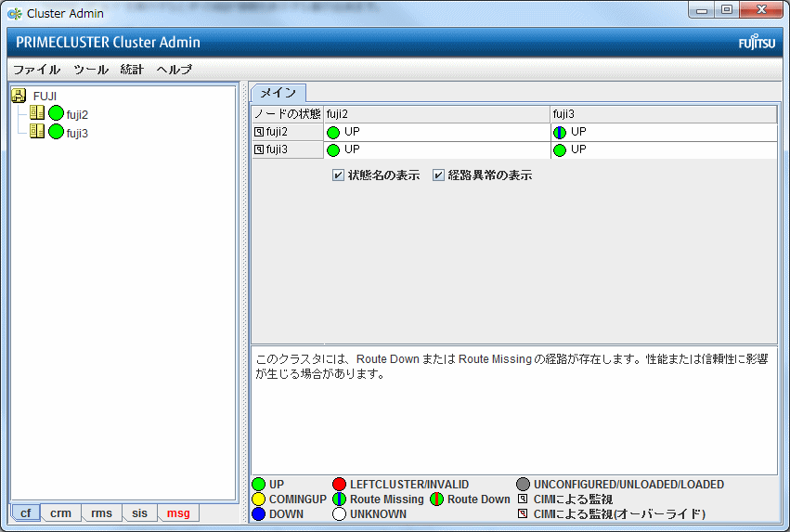
Task: Open the ファイル menu
Action: pos(36,70)
